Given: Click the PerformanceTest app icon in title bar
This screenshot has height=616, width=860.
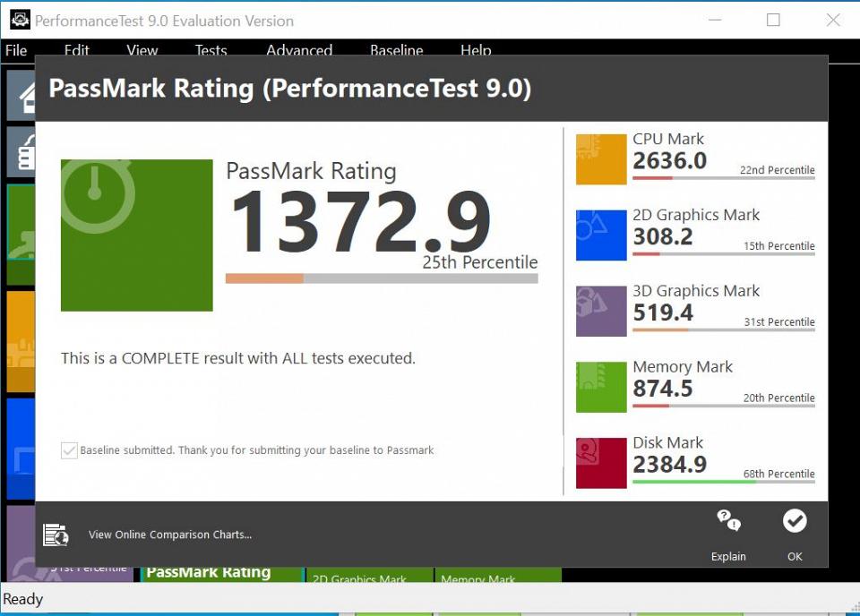Looking at the screenshot, I should pyautogui.click(x=21, y=21).
